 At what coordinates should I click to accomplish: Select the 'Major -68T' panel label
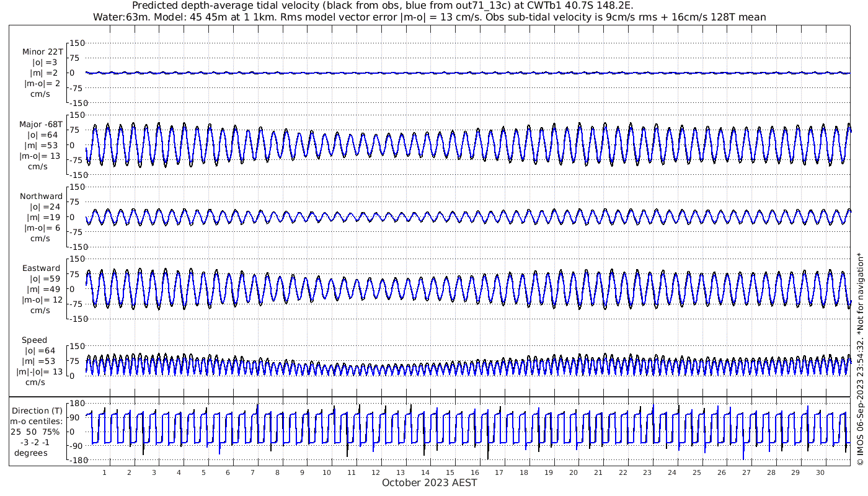coord(41,124)
